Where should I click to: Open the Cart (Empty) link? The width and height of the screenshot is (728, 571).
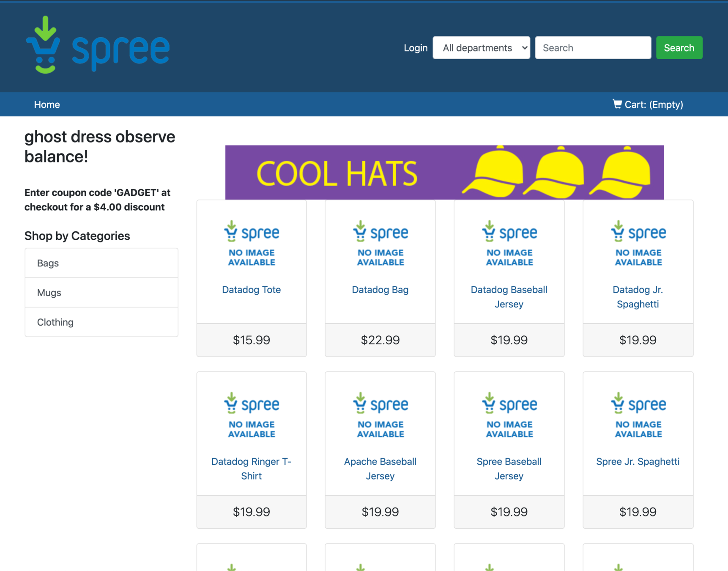click(x=648, y=104)
